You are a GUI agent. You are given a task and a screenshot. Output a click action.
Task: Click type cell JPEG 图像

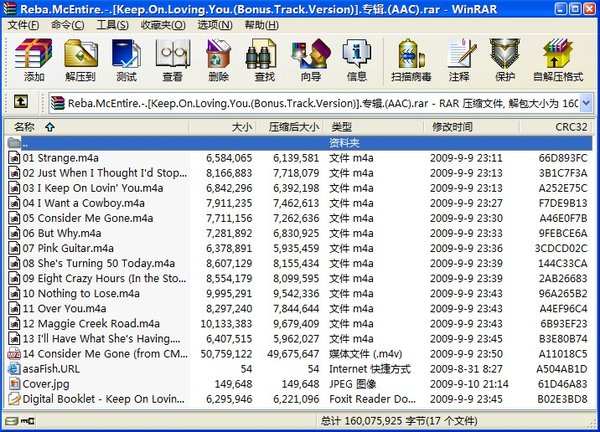[352, 383]
